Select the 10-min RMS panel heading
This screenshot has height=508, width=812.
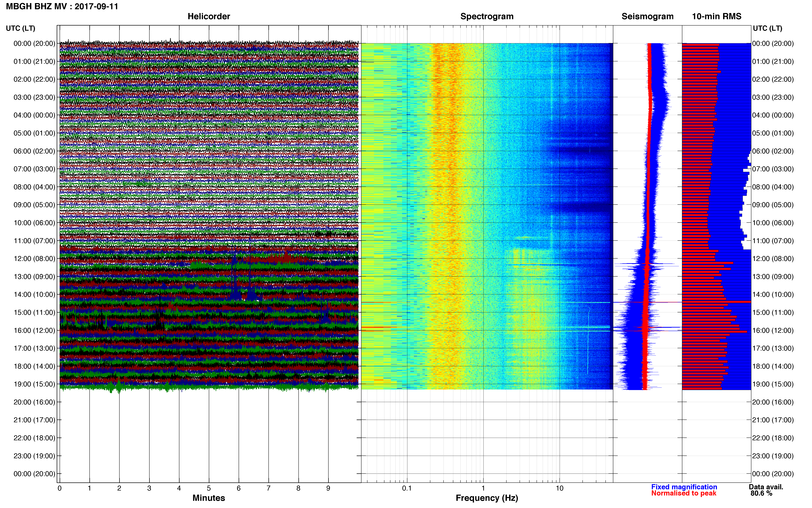717,16
